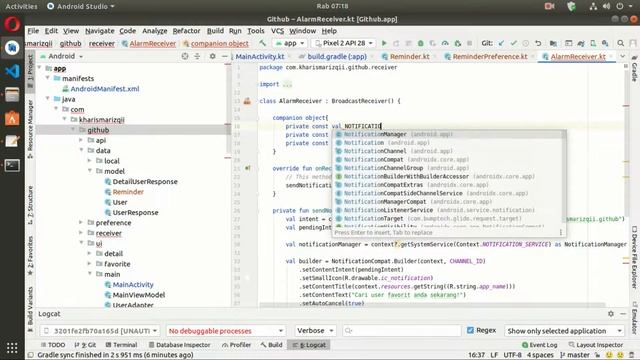Open the Profile app gauge icon
Viewport: 640px width, 360px height.
click(x=445, y=43)
